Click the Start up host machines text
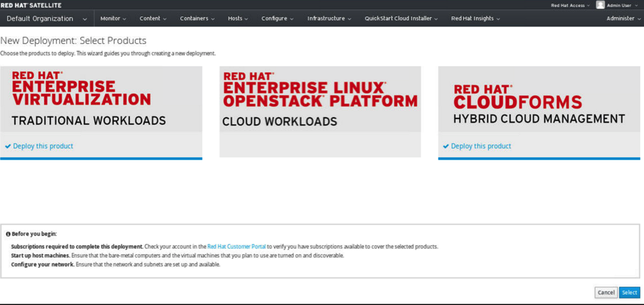644x305 pixels. click(x=41, y=255)
